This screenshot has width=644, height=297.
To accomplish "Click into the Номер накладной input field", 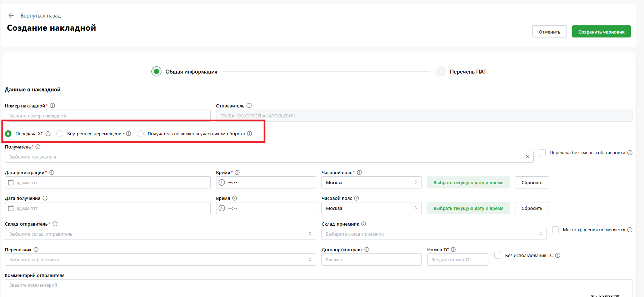I will tap(107, 116).
